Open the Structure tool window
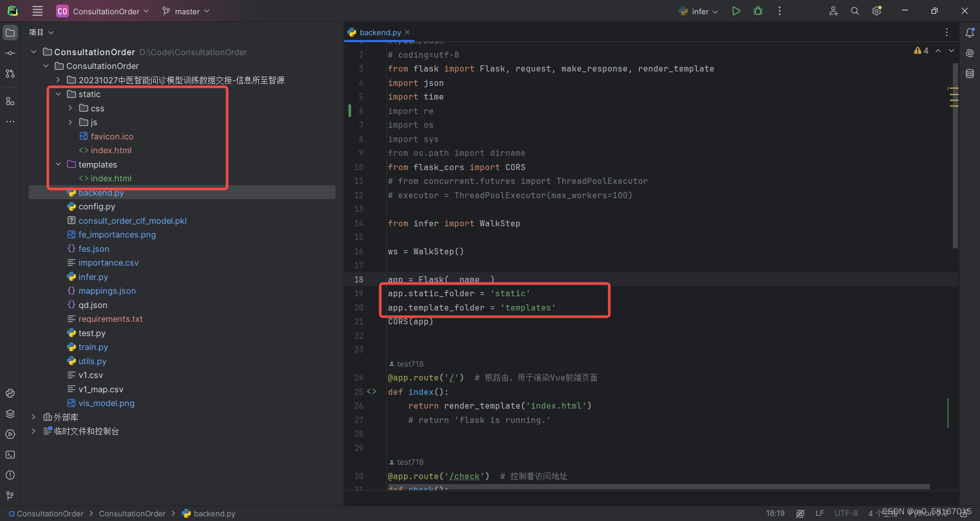Viewport: 980px width, 521px height. (x=10, y=101)
